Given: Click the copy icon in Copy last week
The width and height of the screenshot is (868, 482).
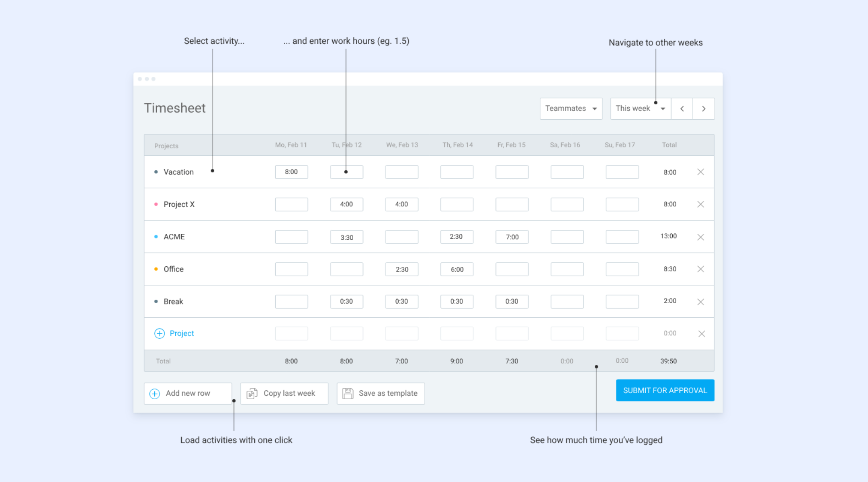Looking at the screenshot, I should [x=252, y=393].
